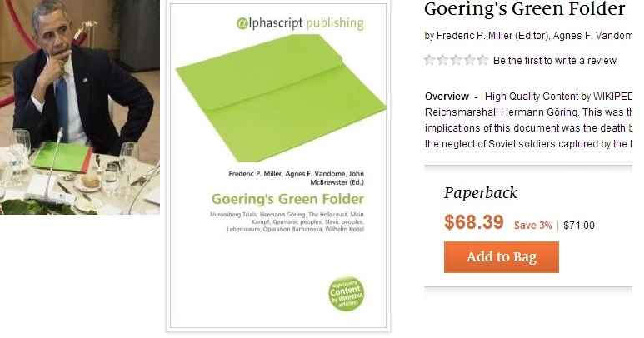Screen dimensions: 644x338
Task: Click Agnes F. Vandome author link
Action: pyautogui.click(x=592, y=36)
